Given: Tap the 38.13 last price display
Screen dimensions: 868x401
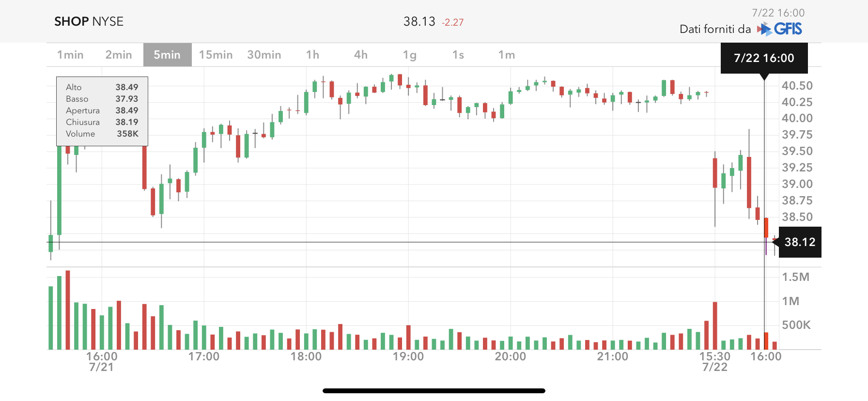Looking at the screenshot, I should tap(419, 22).
